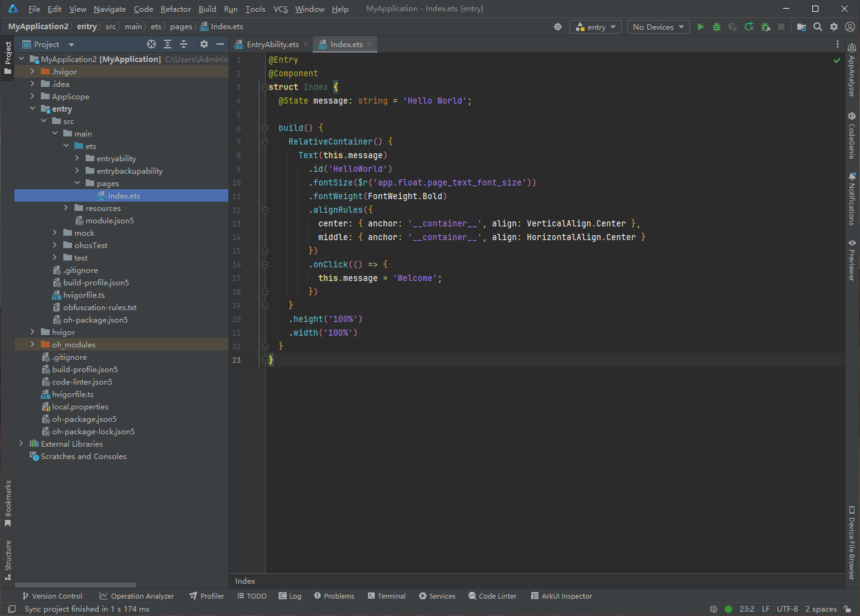The image size is (860, 616).
Task: Click the green status indicator dot
Action: 728,609
